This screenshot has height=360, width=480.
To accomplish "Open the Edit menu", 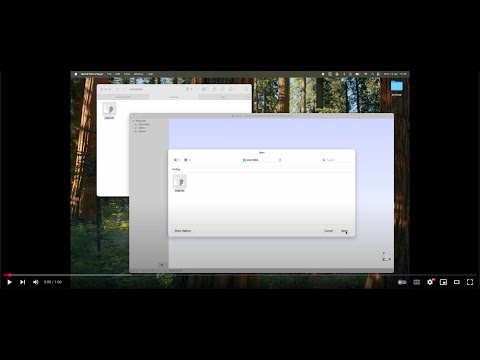I will point(117,74).
